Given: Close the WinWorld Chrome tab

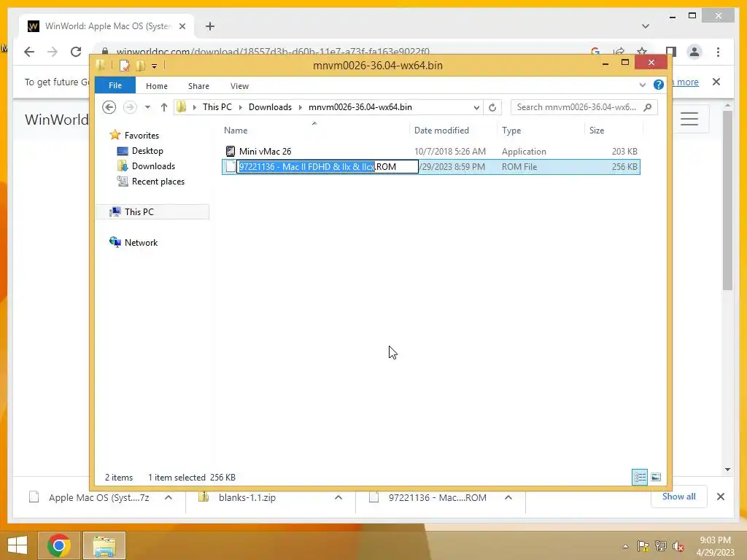Looking at the screenshot, I should point(182,26).
